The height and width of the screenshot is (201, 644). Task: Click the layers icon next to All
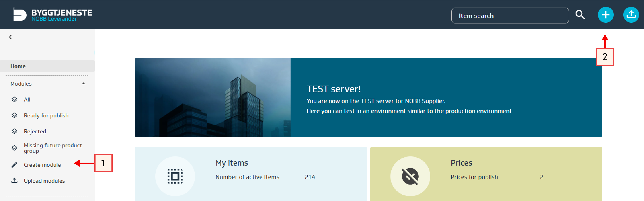[x=15, y=100]
